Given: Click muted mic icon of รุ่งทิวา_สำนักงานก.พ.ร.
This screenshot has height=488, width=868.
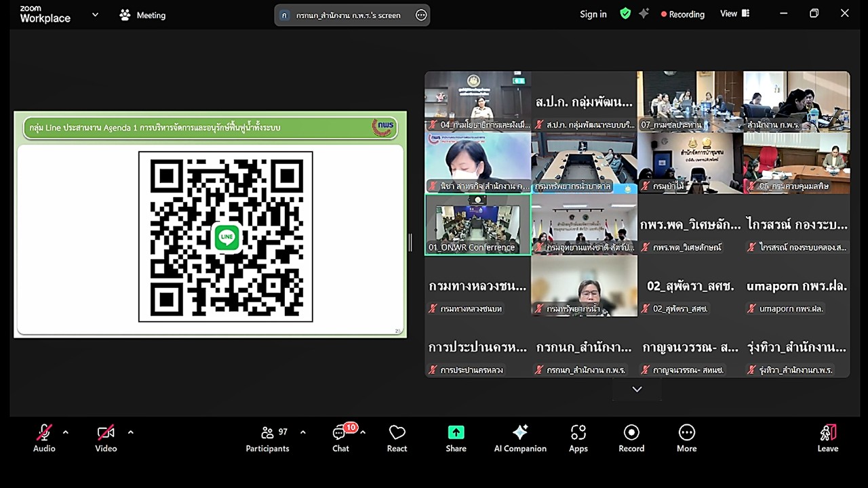Looking at the screenshot, I should [x=751, y=371].
